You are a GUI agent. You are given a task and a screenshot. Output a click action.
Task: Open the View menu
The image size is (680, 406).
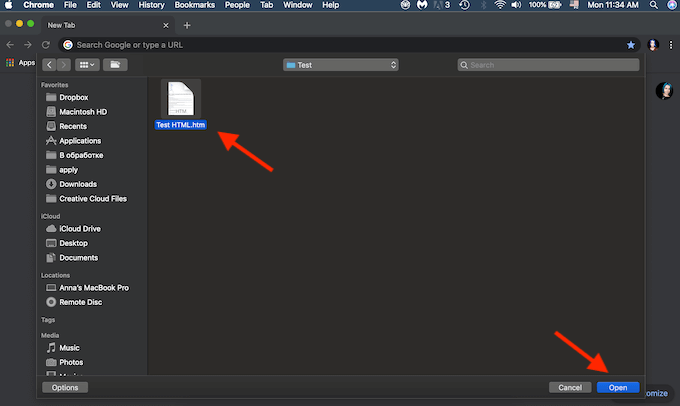119,5
